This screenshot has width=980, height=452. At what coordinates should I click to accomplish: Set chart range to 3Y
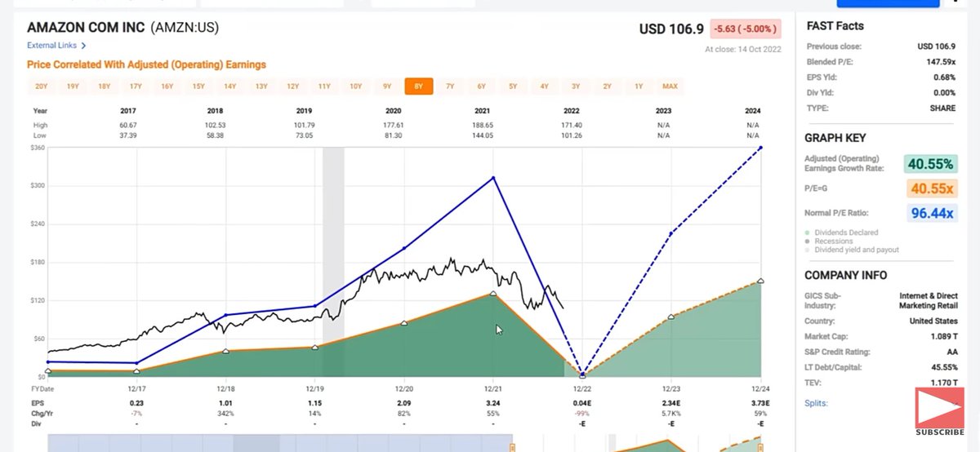[576, 86]
